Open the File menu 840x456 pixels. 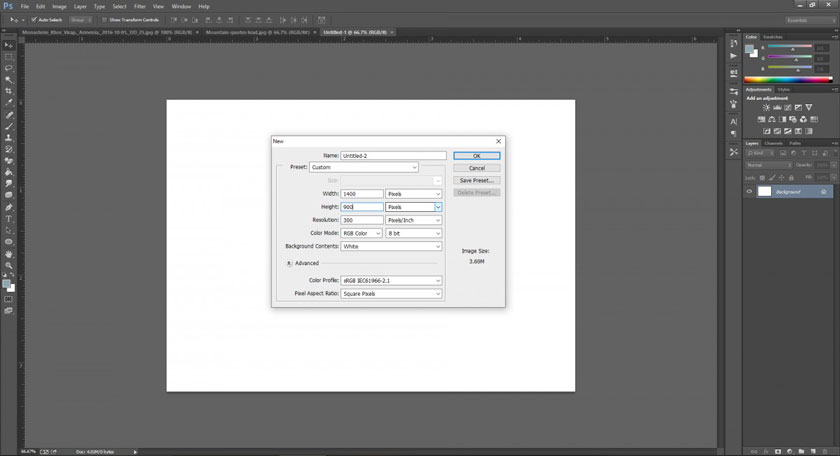coord(25,6)
